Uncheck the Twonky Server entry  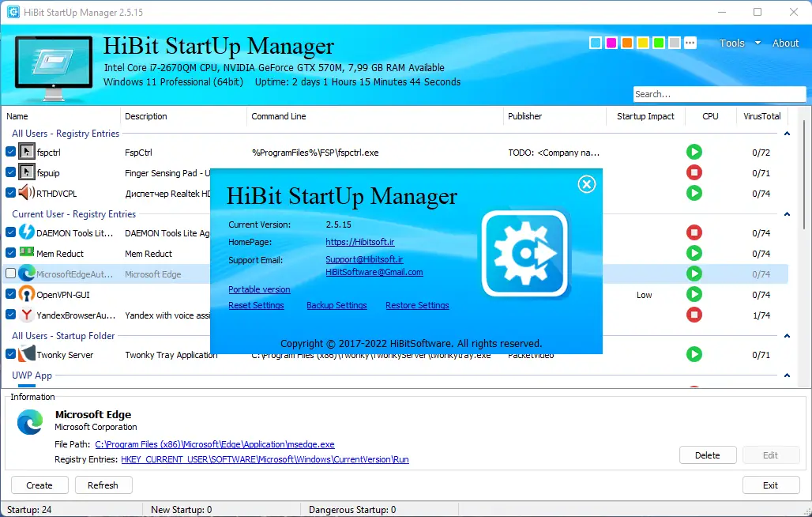tap(10, 354)
